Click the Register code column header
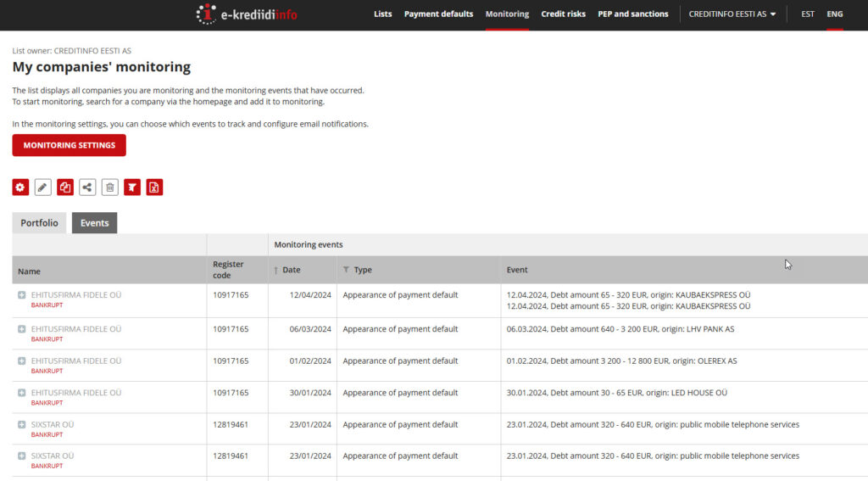Image resolution: width=868 pixels, height=481 pixels. 228,270
